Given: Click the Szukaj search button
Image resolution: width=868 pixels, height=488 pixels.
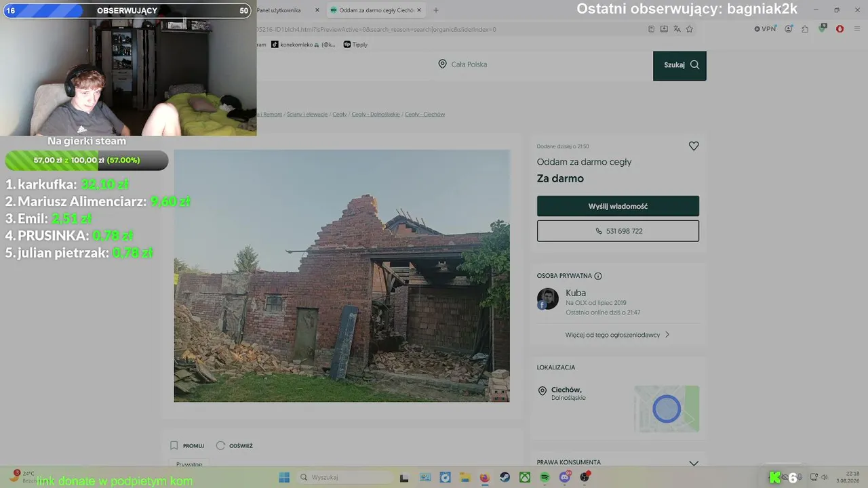Looking at the screenshot, I should click(x=679, y=65).
